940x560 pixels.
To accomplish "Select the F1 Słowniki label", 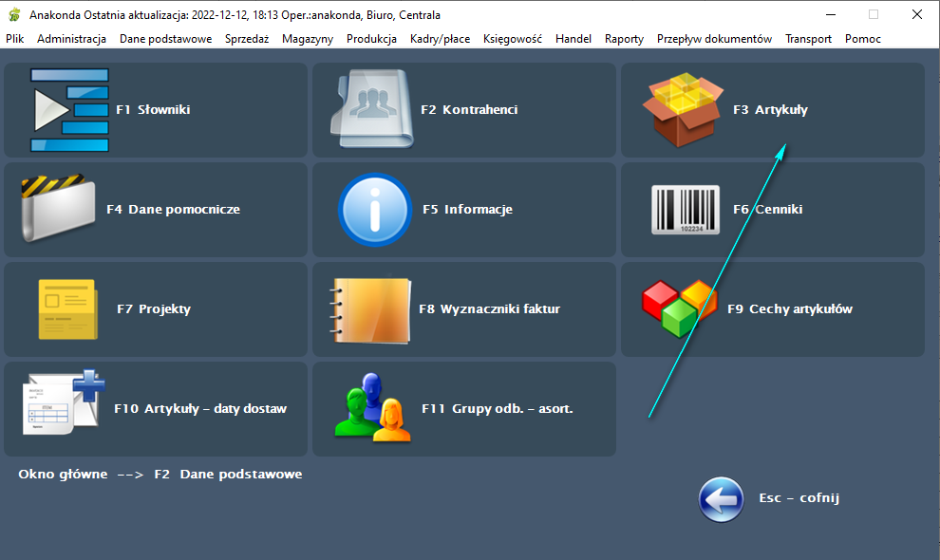I will click(x=153, y=110).
